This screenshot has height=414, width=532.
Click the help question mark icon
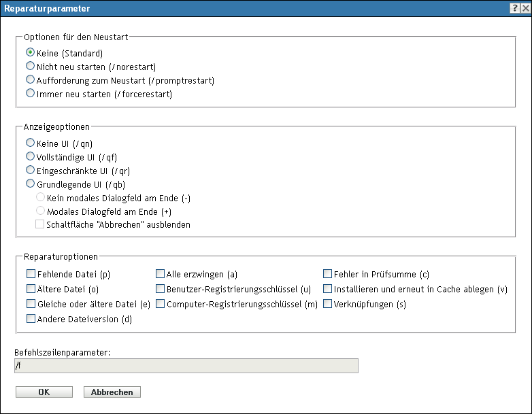point(514,8)
